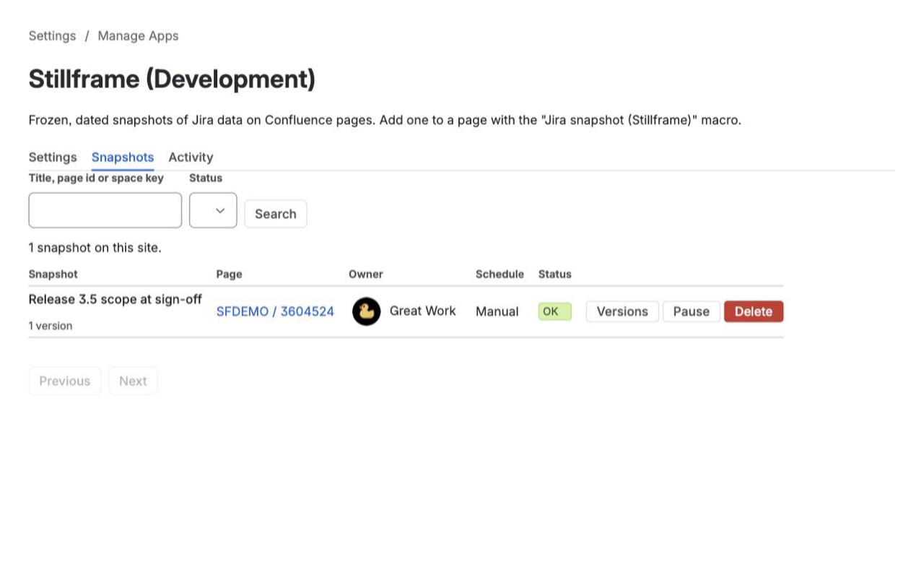Screen dimensions: 924x578
Task: Click the snapshot title 'Release 3.5 scope at sign-off'
Action: point(115,299)
